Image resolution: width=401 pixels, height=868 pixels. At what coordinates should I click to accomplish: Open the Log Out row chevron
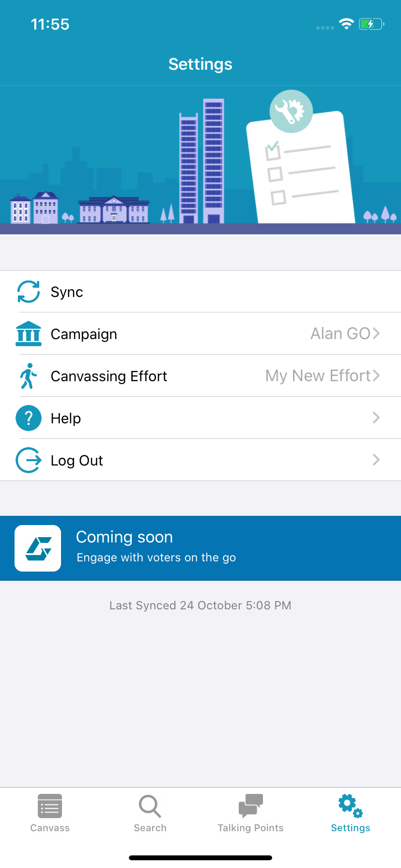click(x=376, y=460)
